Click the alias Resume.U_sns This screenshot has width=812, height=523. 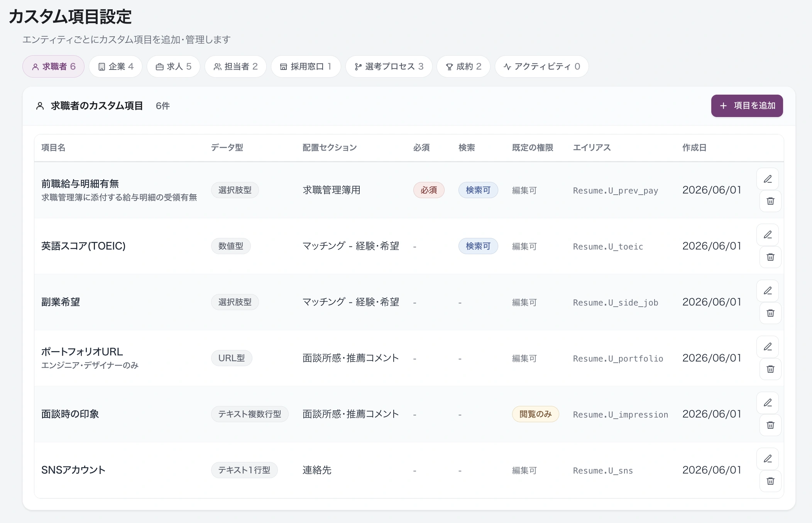pyautogui.click(x=603, y=470)
